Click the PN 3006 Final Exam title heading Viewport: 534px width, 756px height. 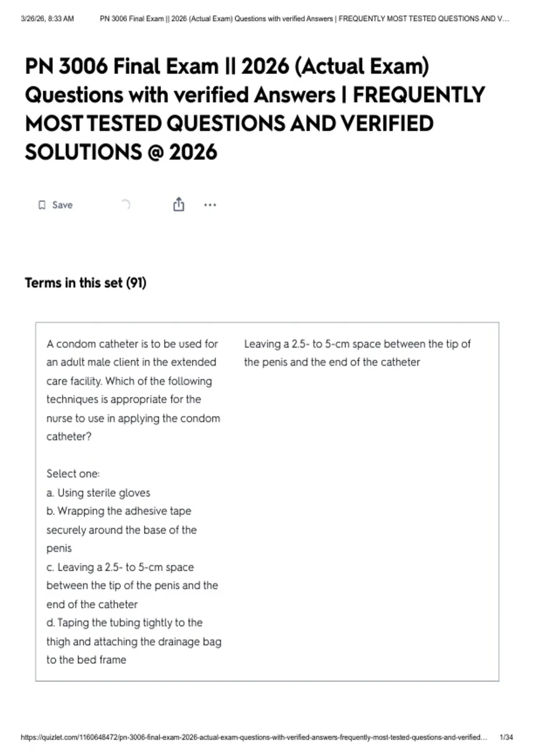pos(255,109)
